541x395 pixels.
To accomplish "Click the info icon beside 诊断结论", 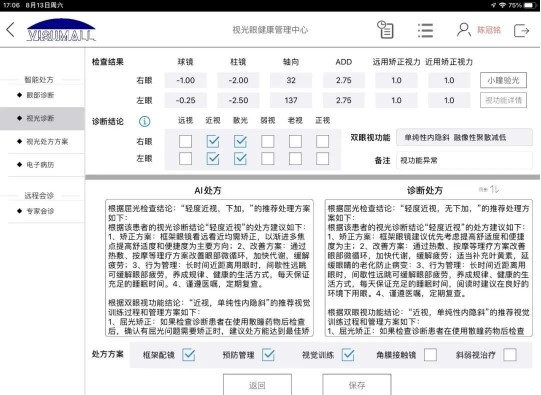I will point(145,121).
